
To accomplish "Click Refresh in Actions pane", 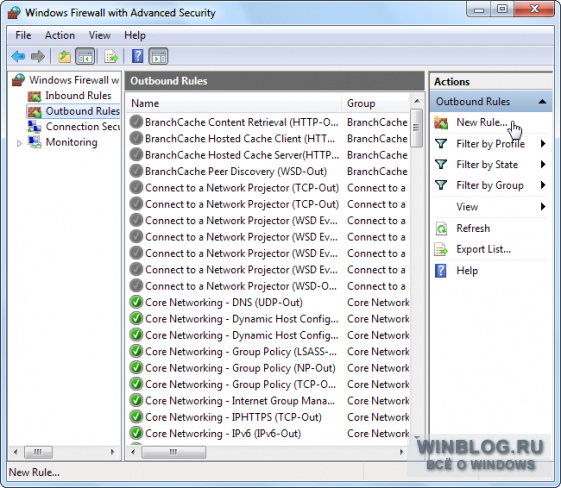I will coord(473,228).
